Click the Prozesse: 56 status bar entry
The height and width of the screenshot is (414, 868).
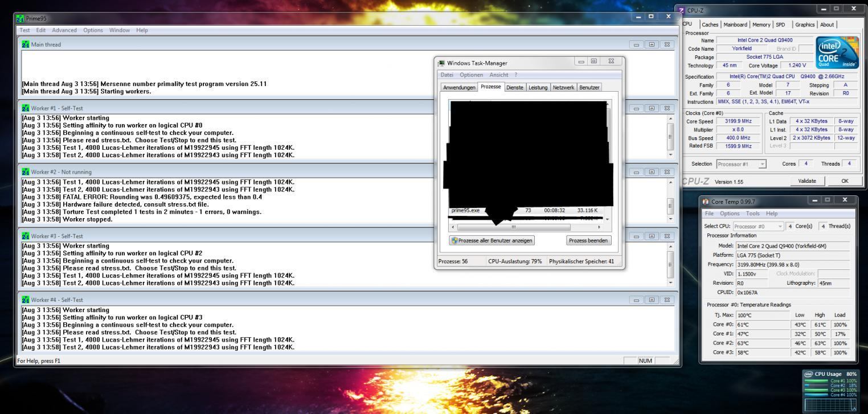click(x=453, y=261)
